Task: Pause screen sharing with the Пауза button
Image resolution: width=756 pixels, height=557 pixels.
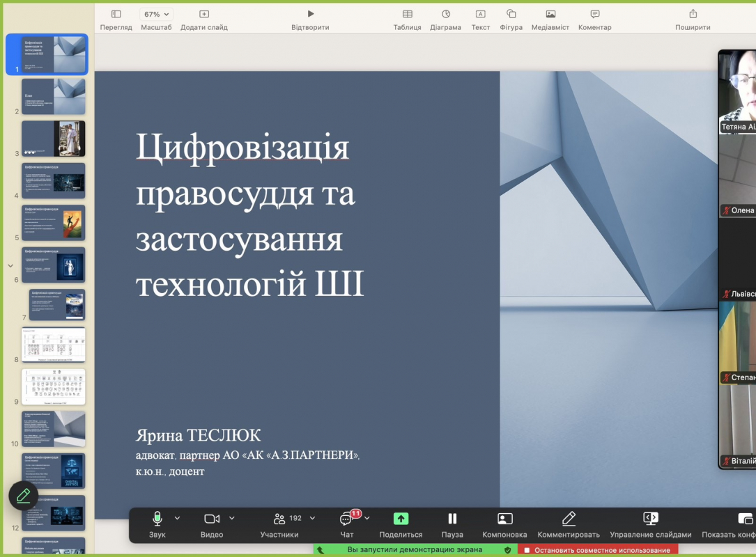Action: (x=452, y=519)
